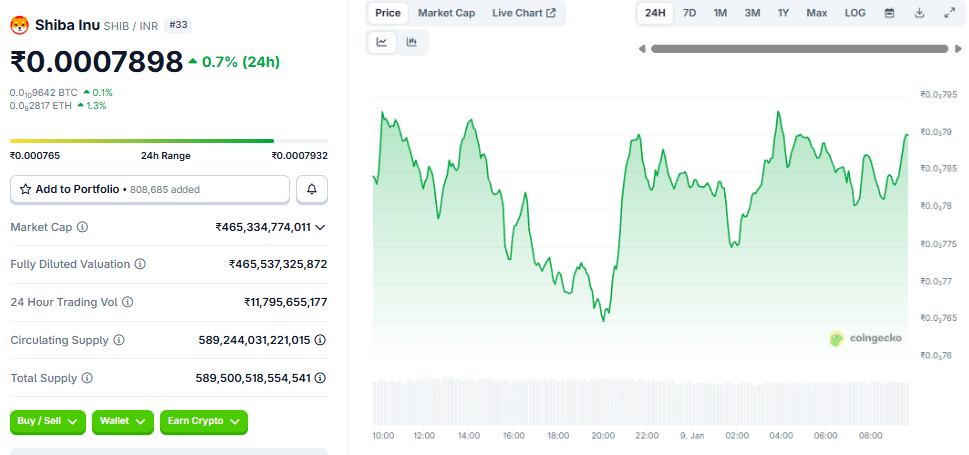Click the ETH price conversion text

point(41,106)
